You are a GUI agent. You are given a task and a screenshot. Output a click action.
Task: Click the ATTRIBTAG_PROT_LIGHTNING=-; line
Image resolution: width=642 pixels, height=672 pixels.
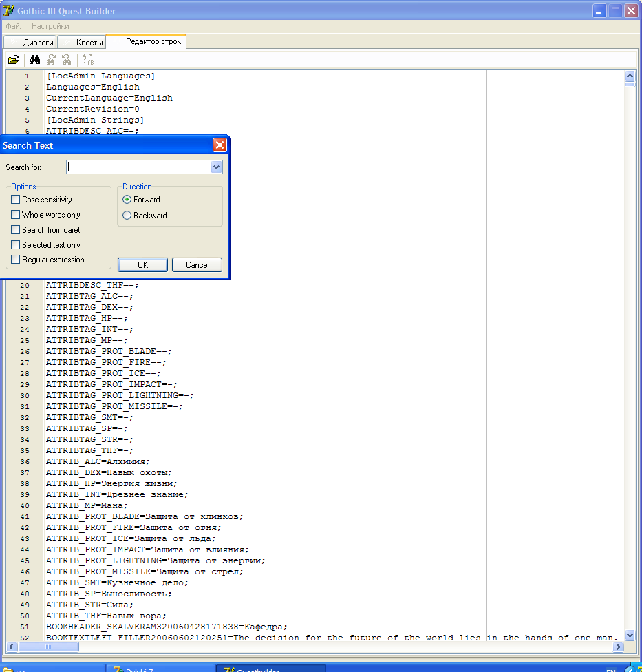120,395
